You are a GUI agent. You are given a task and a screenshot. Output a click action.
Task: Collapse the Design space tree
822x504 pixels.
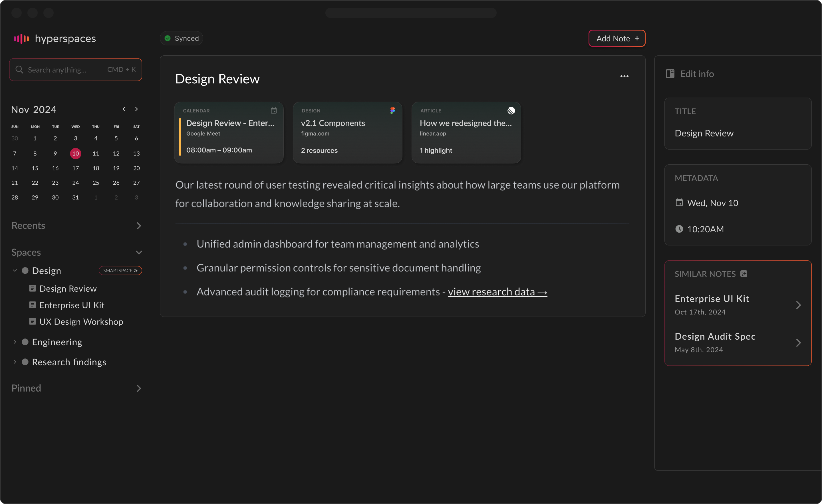(x=15, y=271)
